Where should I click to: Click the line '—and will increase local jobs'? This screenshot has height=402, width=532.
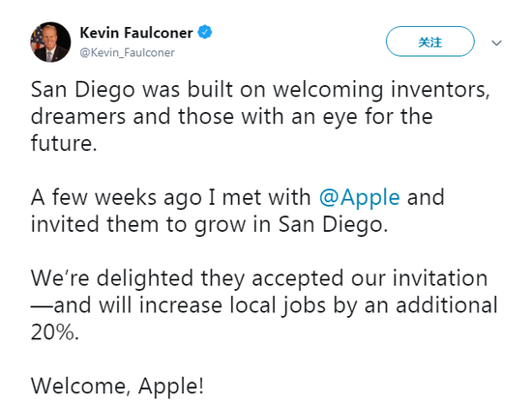(264, 305)
